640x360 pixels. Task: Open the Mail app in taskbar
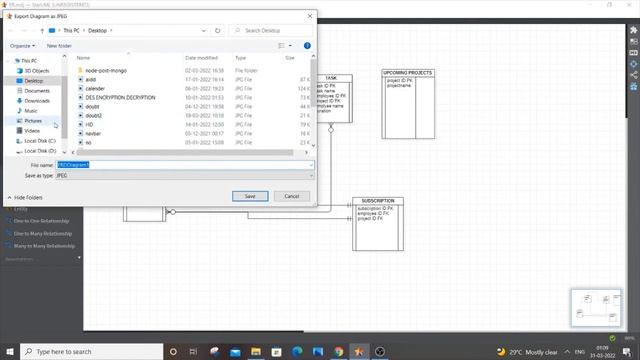[235, 351]
